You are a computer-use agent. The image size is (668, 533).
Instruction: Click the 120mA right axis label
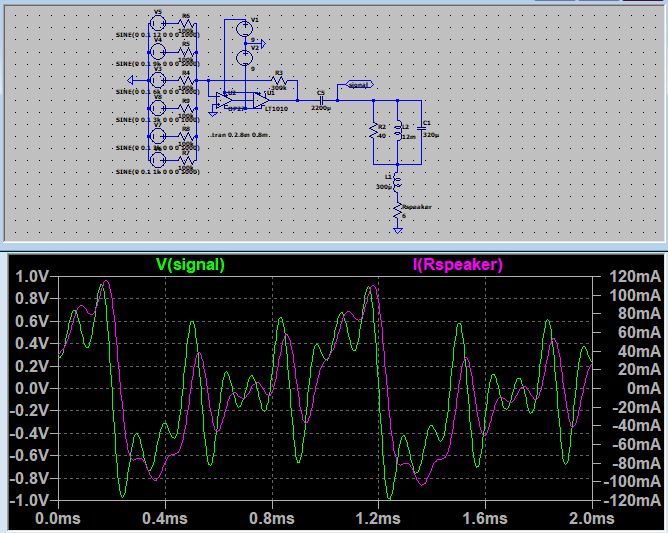click(x=635, y=277)
